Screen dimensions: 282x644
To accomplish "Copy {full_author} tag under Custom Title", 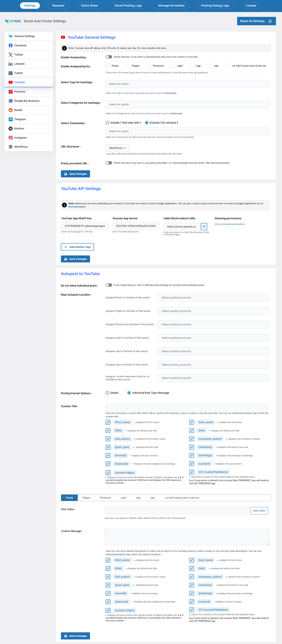I will click(x=108, y=439).
